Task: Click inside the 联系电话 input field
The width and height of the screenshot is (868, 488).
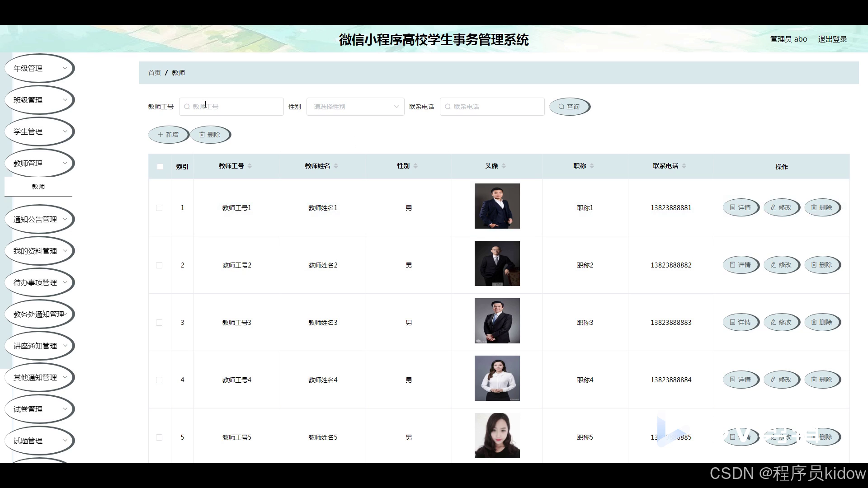Action: (493, 106)
